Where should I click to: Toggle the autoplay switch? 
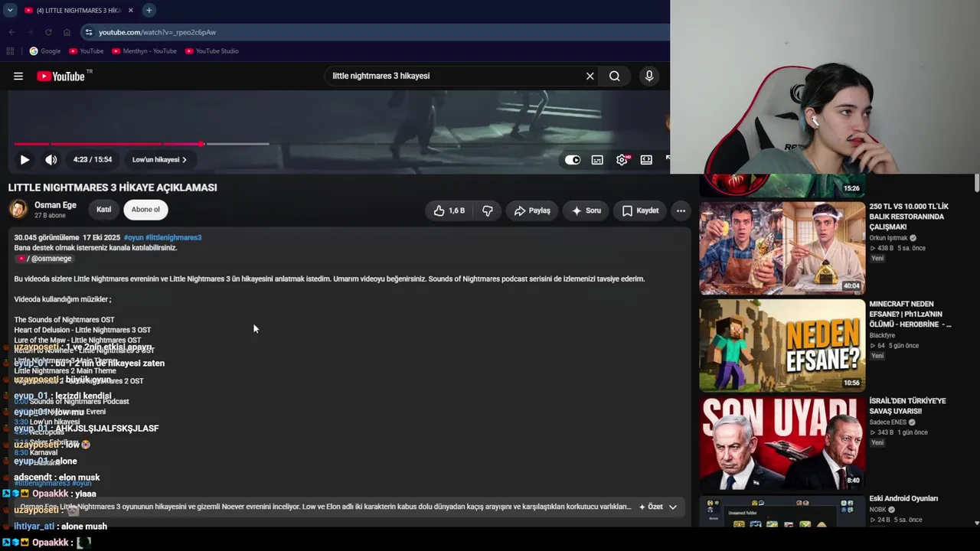pos(573,160)
